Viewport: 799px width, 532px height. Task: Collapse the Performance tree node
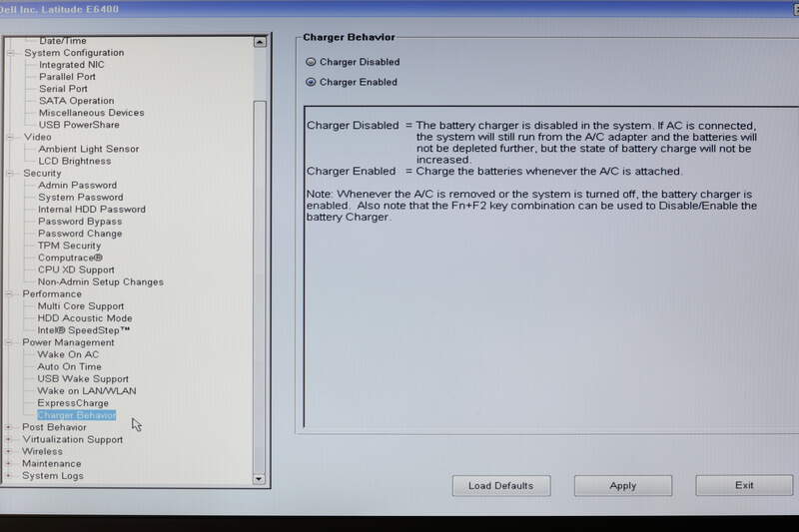[9, 293]
